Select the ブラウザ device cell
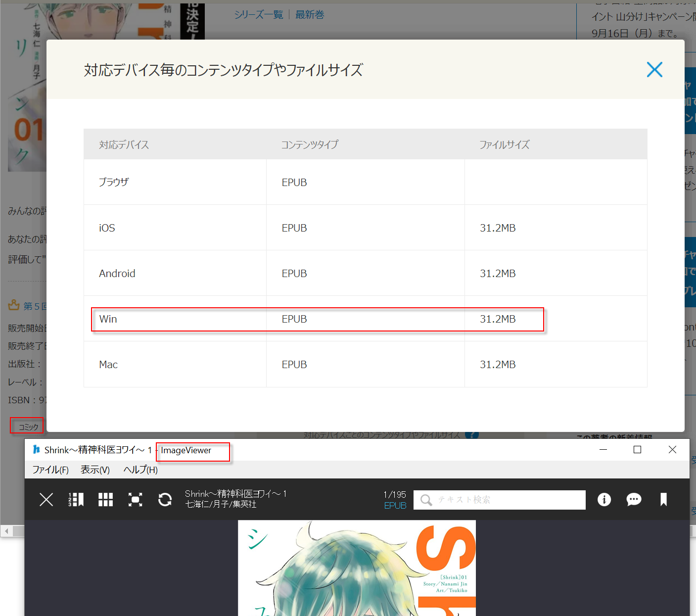The image size is (696, 616). pyautogui.click(x=175, y=182)
